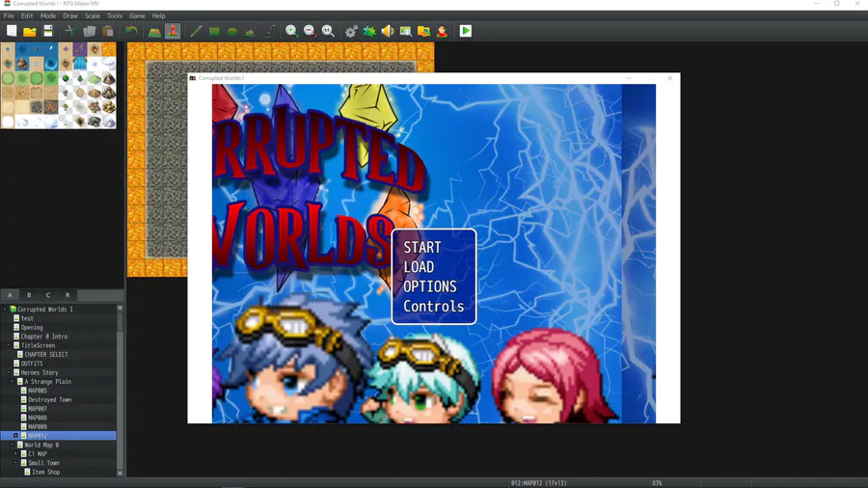Click map tree scrollbar down arrow

[121, 474]
